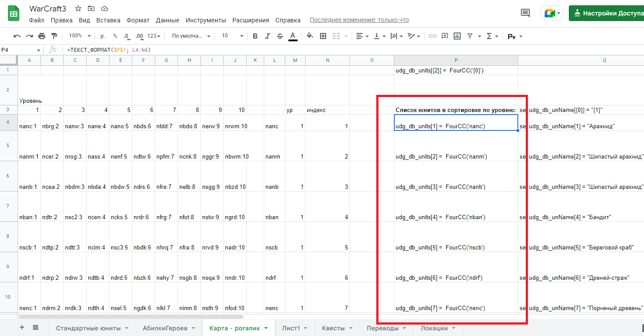Open the font family dropdown
Image resolution: width=644 pixels, height=336 pixels.
[x=191, y=36]
